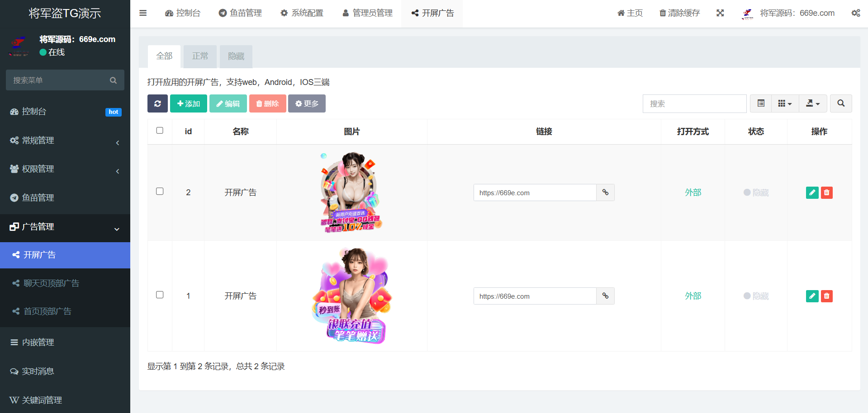Screen dimensions: 868x413
Task: Switch to the 正常 tab
Action: pos(200,56)
